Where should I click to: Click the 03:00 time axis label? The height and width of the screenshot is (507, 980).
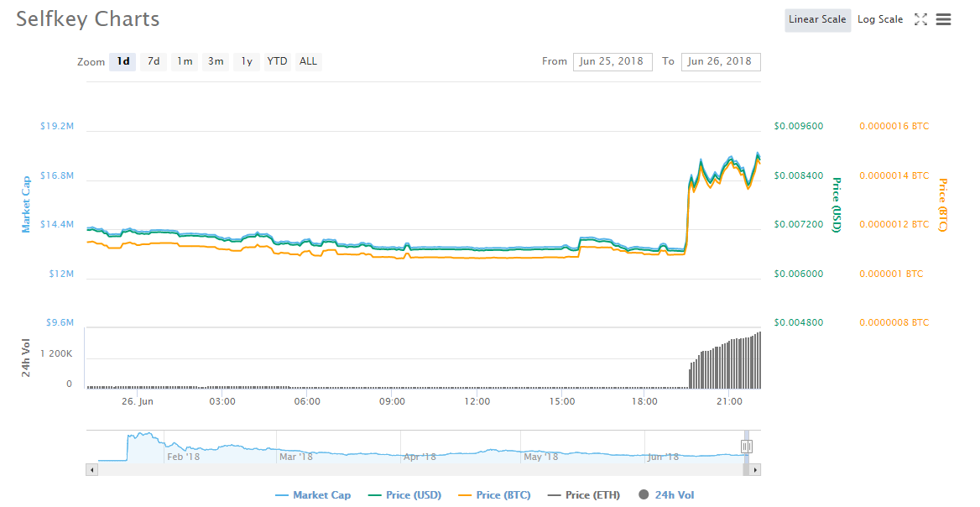click(222, 401)
